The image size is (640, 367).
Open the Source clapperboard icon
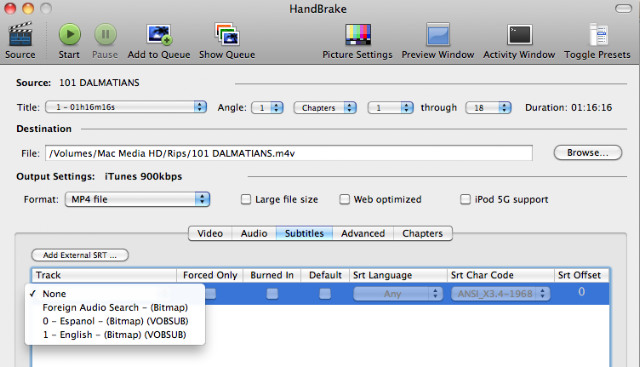20,34
